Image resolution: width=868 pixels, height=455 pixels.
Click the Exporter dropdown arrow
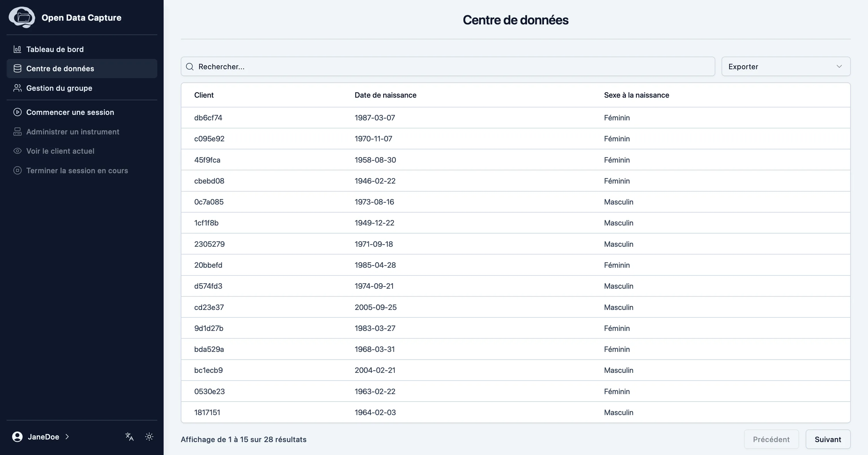point(839,66)
